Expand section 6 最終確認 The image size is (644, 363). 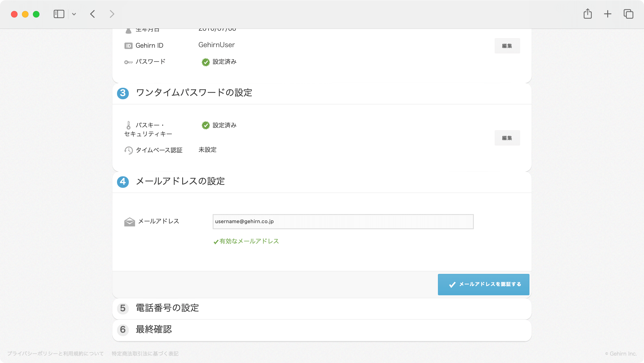(153, 330)
